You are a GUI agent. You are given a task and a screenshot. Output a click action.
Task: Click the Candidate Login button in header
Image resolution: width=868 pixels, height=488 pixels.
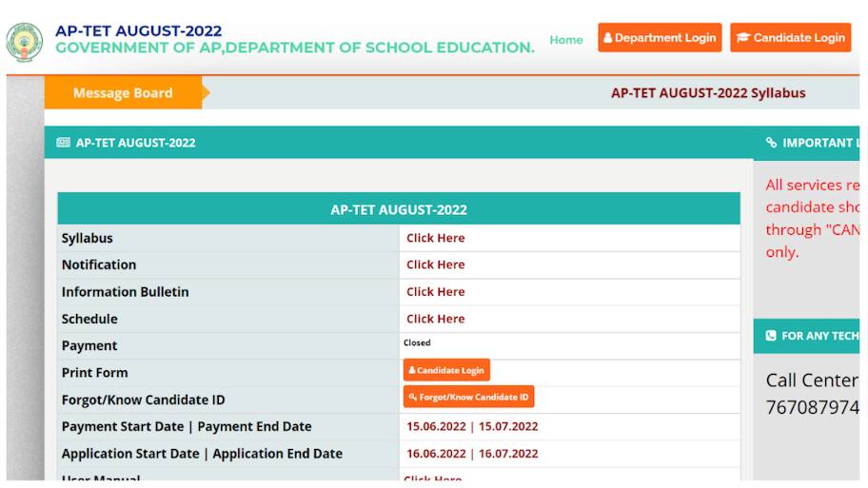coord(791,38)
